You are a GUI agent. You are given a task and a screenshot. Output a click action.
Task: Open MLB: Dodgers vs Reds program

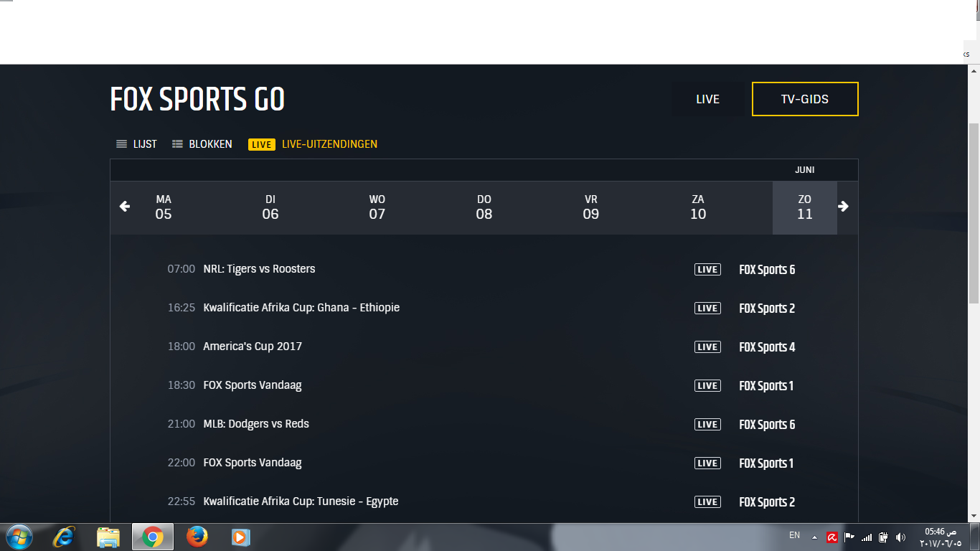coord(256,424)
